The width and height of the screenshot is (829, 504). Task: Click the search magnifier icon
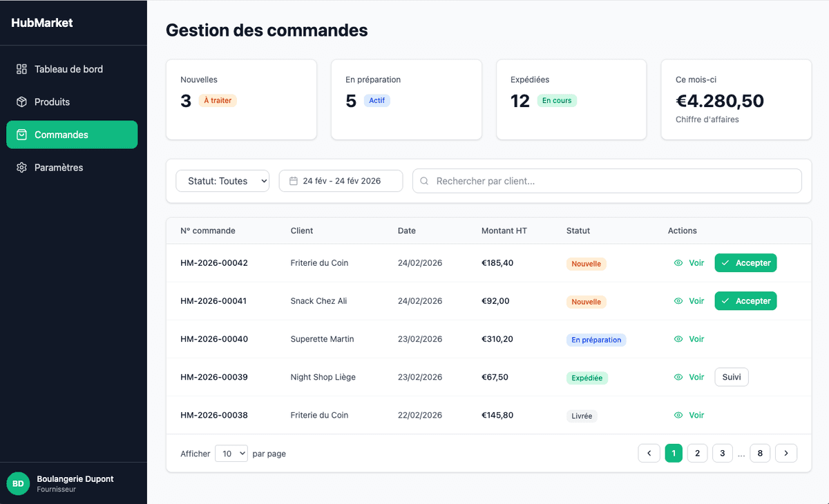pos(424,181)
